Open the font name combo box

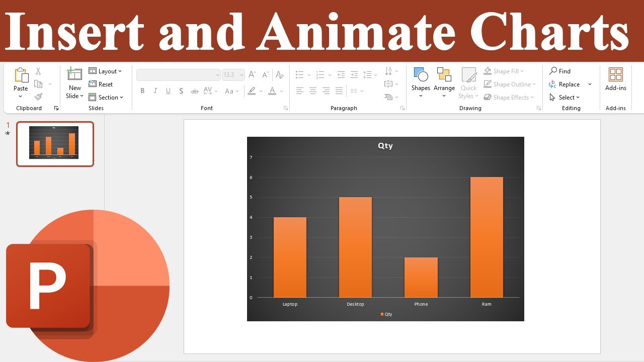click(179, 75)
